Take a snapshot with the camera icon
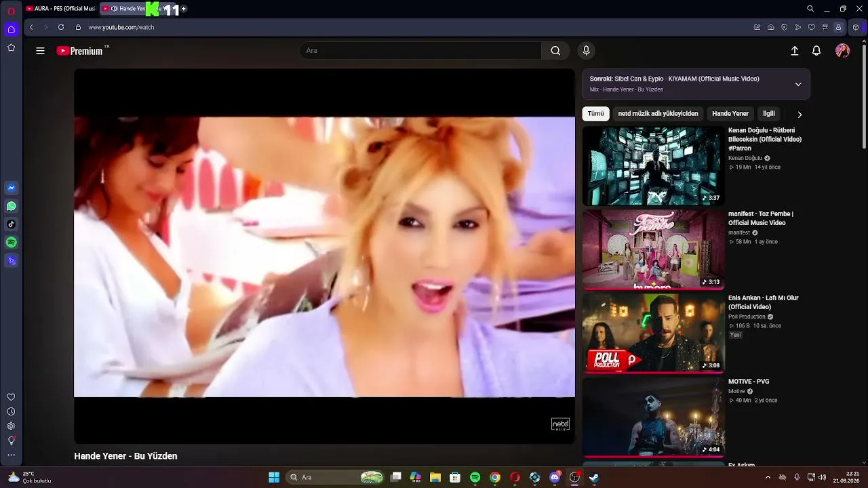 (771, 27)
